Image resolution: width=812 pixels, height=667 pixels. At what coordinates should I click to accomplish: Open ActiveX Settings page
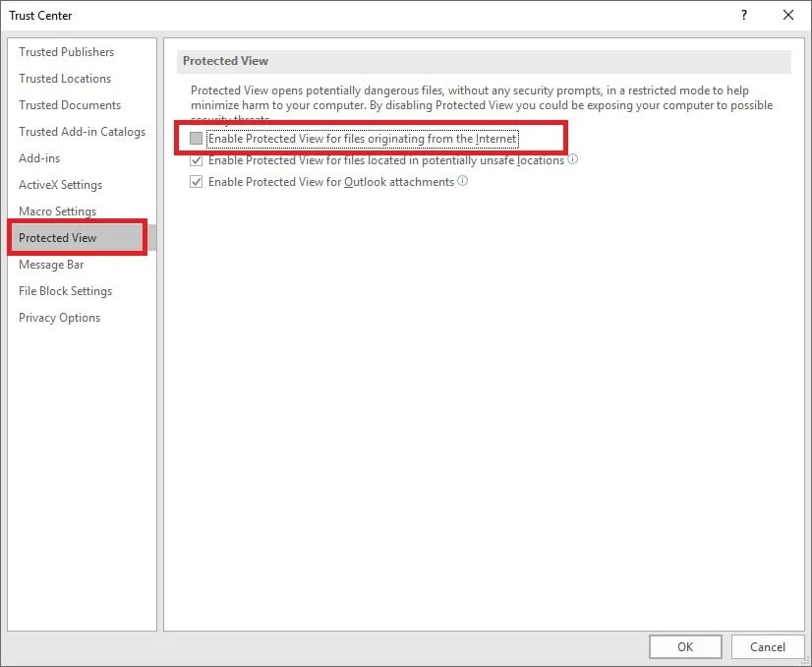60,184
